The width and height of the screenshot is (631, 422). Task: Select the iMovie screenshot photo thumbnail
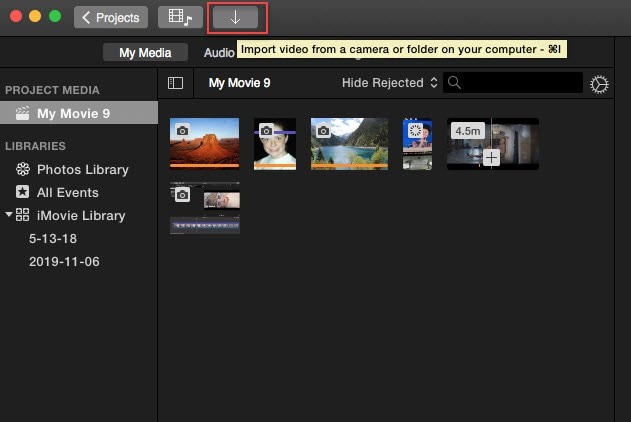coord(205,208)
